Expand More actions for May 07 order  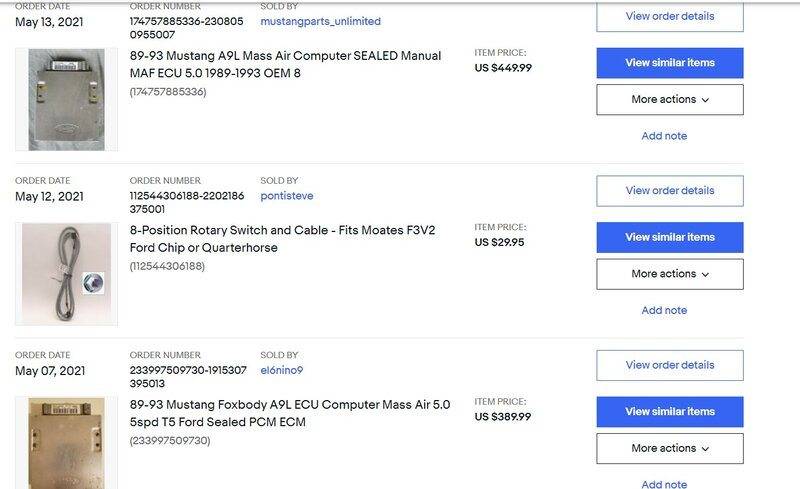[x=669, y=448]
